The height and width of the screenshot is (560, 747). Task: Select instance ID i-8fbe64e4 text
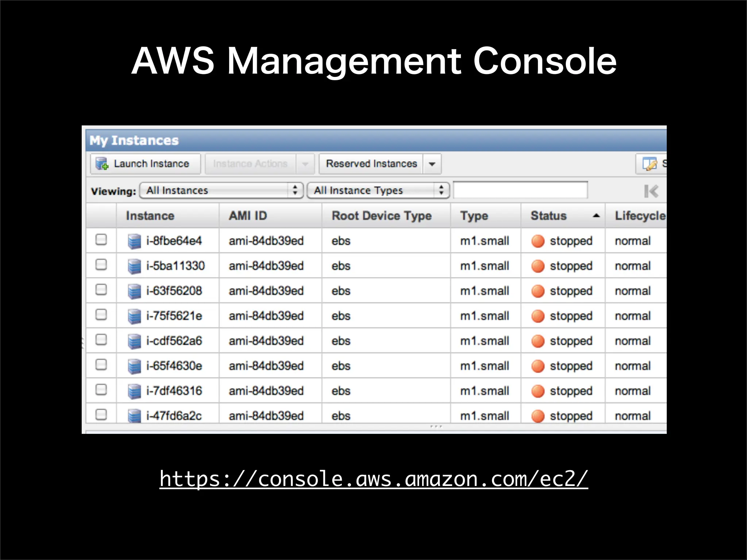174,241
